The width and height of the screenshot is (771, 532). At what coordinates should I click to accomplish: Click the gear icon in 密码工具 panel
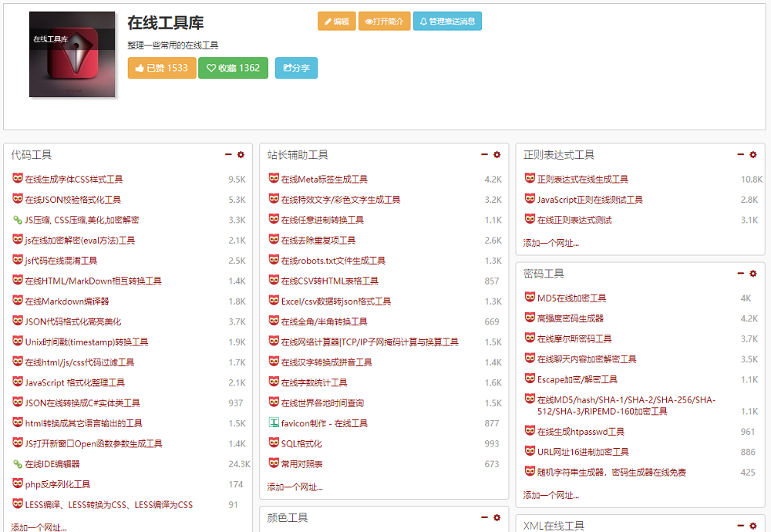point(753,274)
